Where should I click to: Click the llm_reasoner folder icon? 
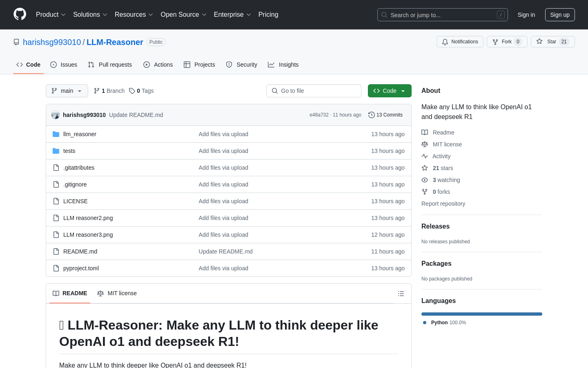tap(56, 134)
